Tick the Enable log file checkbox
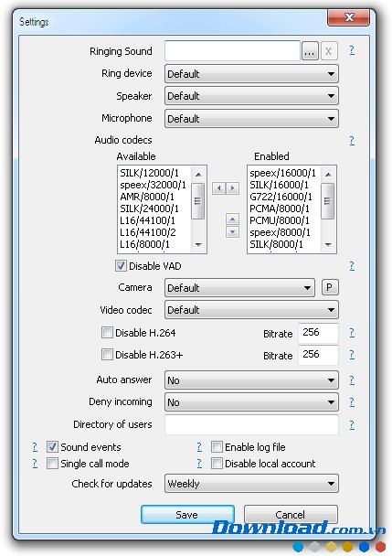392x556 pixels. pyautogui.click(x=217, y=447)
